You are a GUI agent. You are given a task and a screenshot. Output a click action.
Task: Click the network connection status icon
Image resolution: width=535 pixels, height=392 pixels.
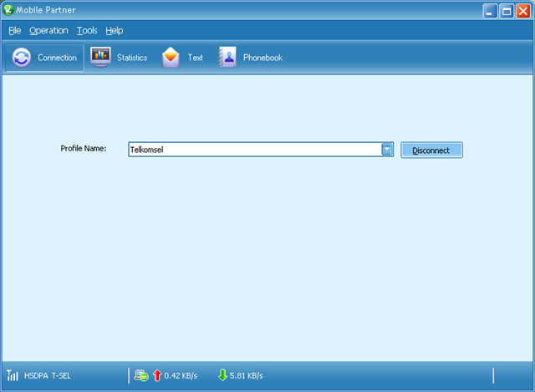tap(141, 375)
